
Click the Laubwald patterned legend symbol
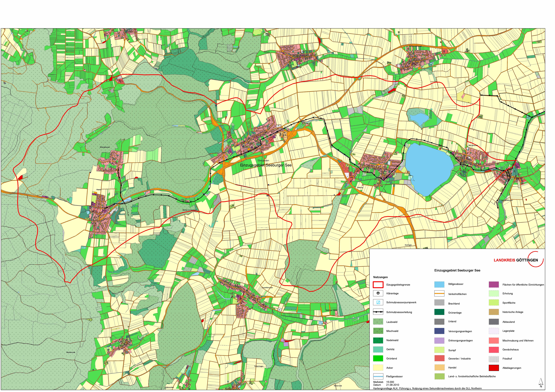[378, 322]
